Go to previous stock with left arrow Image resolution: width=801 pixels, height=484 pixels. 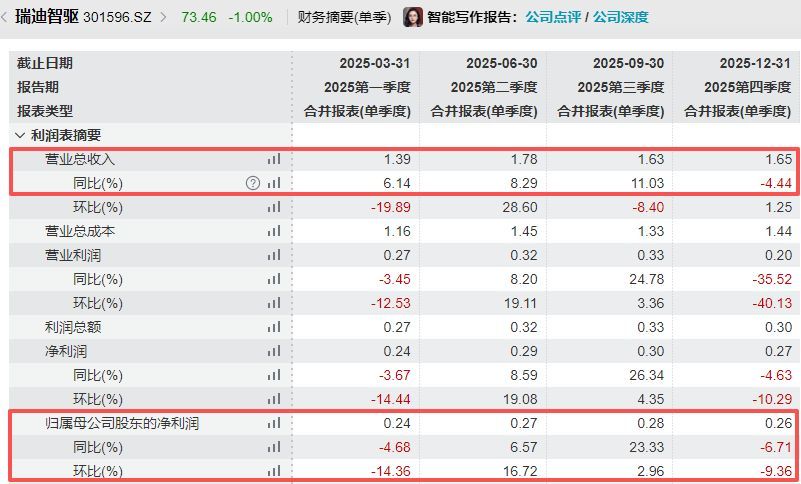click(4, 17)
